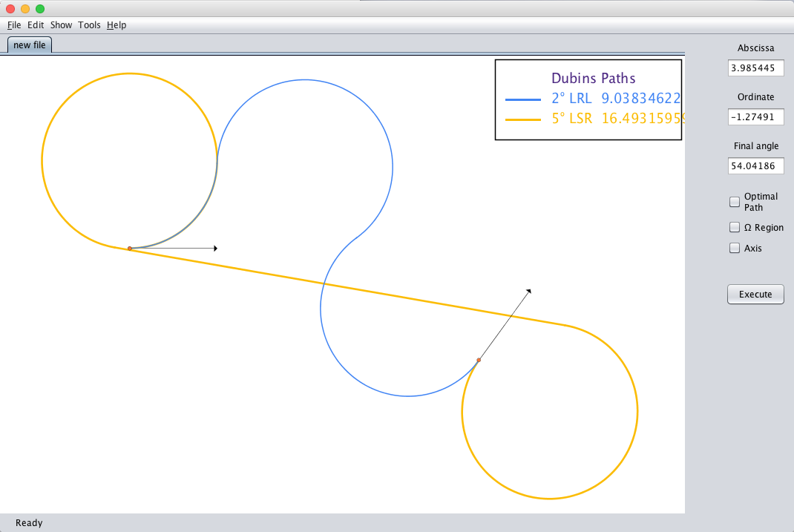Click the red start point marker

[130, 249]
